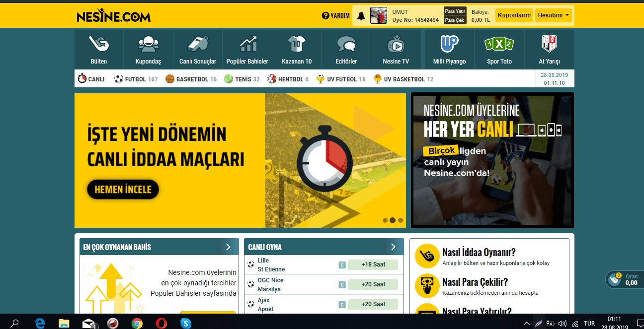This screenshot has width=644, height=329.
Task: Click the TUR language indicator
Action: point(589,324)
